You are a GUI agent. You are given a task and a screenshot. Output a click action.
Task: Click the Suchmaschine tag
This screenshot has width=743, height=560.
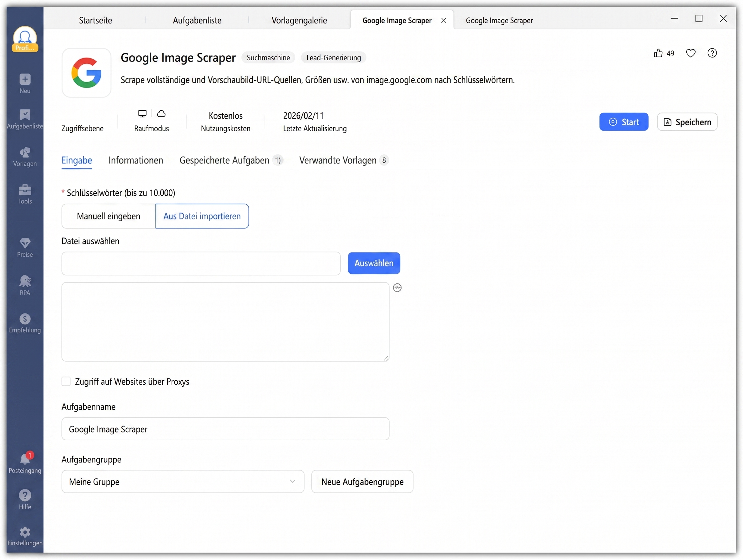click(268, 58)
